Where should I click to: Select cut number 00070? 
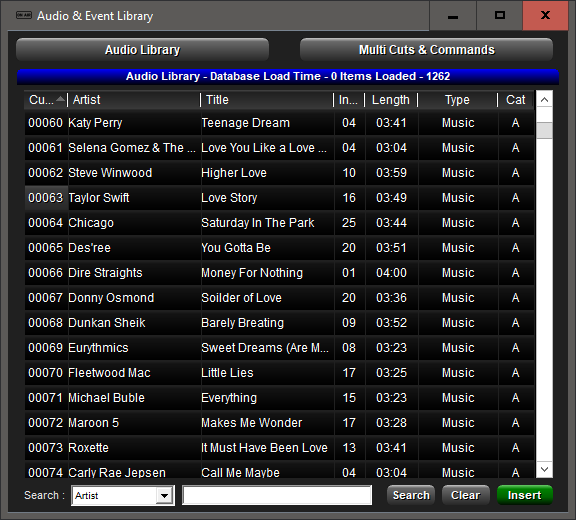(46, 372)
